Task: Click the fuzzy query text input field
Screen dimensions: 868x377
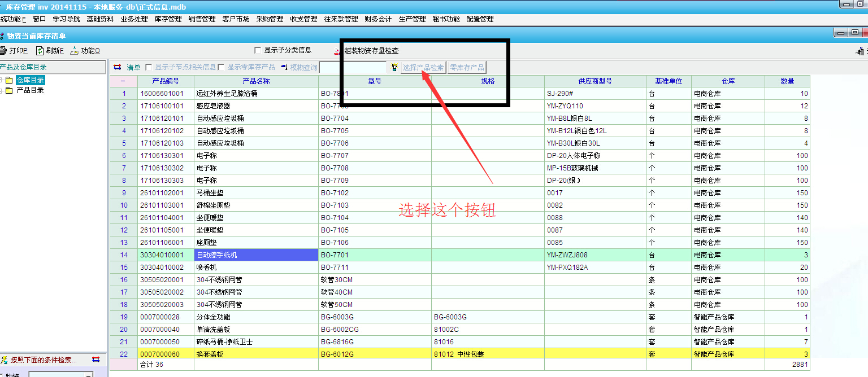Action: (x=353, y=67)
